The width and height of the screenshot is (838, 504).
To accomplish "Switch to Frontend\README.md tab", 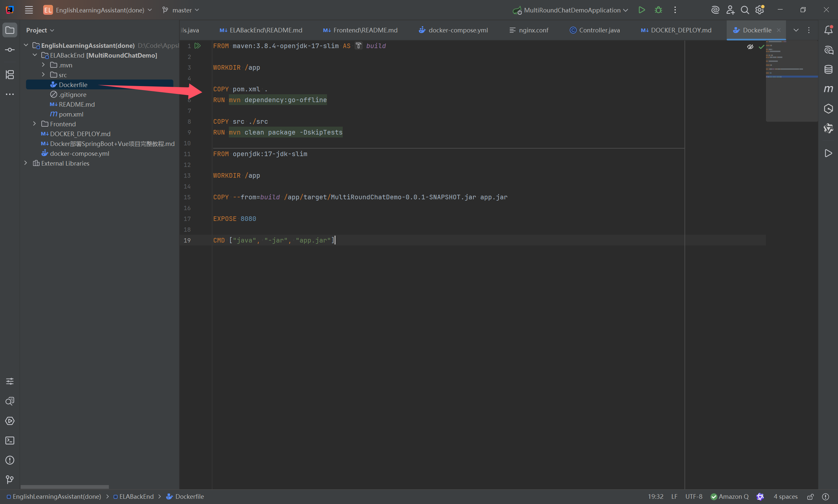I will 360,30.
